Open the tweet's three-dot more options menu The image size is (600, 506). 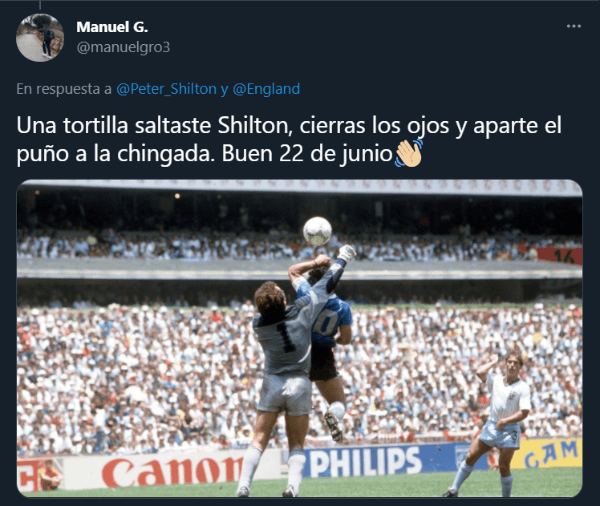[573, 26]
